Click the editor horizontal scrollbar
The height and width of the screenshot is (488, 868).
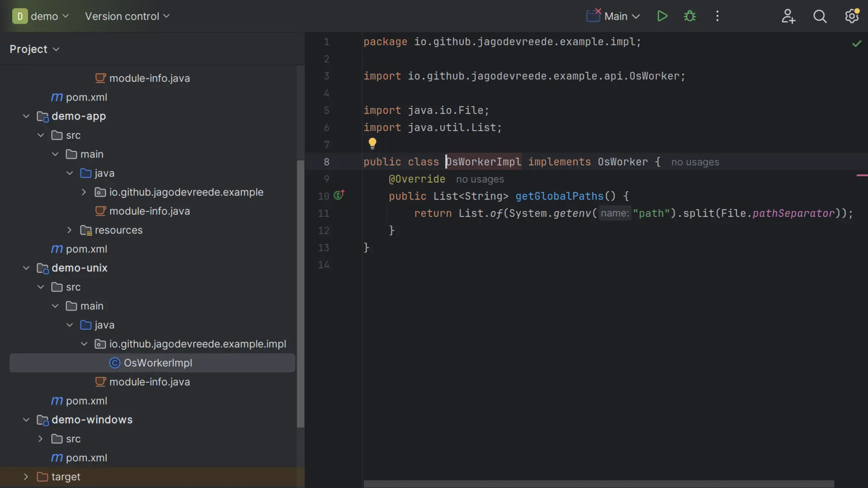598,484
